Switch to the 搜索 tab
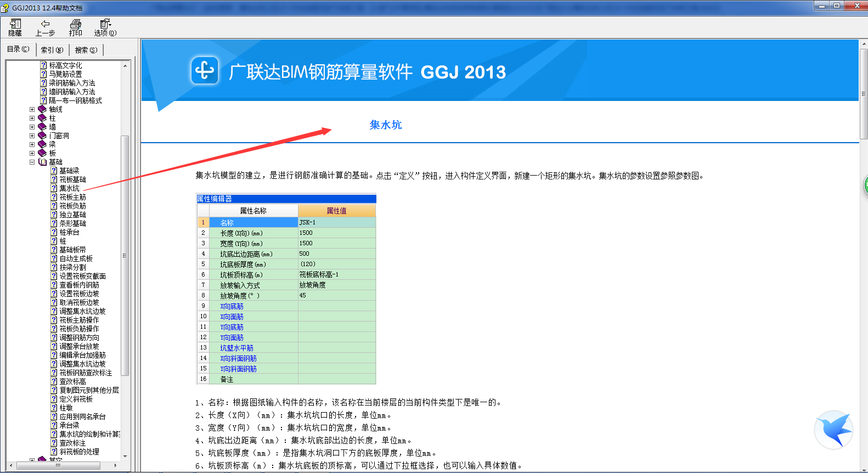 (x=86, y=50)
